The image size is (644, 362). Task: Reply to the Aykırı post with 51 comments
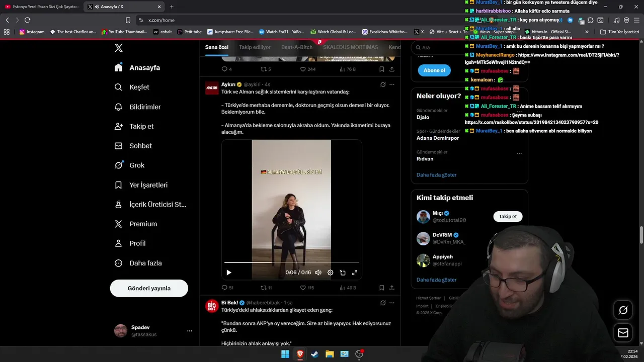(227, 288)
